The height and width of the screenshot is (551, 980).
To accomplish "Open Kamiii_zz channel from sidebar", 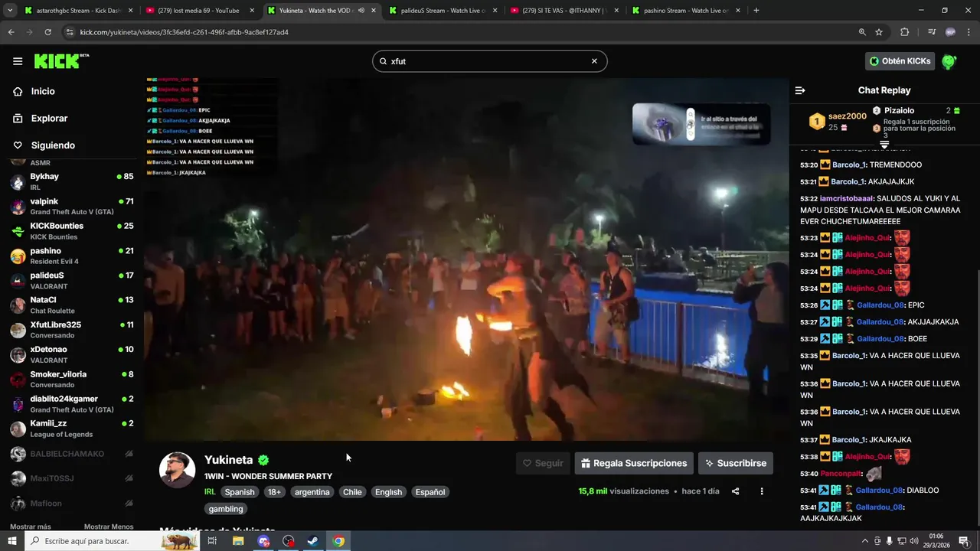I will pyautogui.click(x=71, y=429).
